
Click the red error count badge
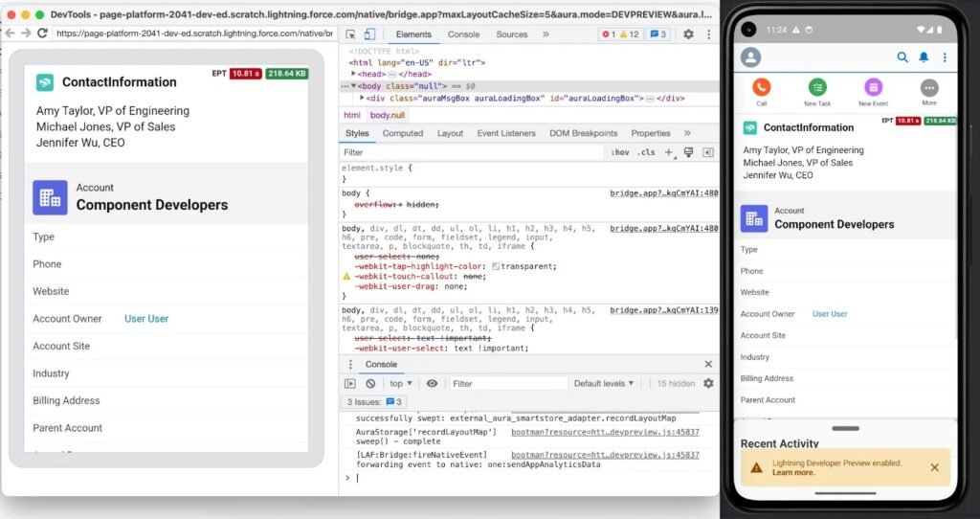[609, 34]
